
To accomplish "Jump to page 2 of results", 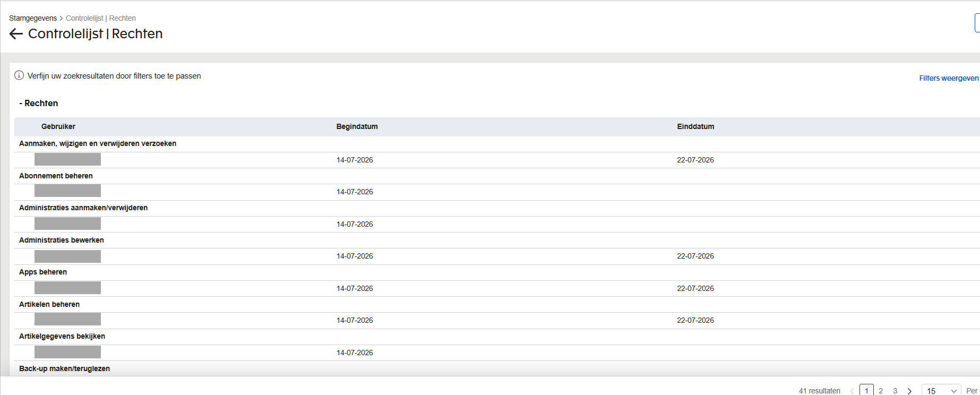I will pos(881,391).
